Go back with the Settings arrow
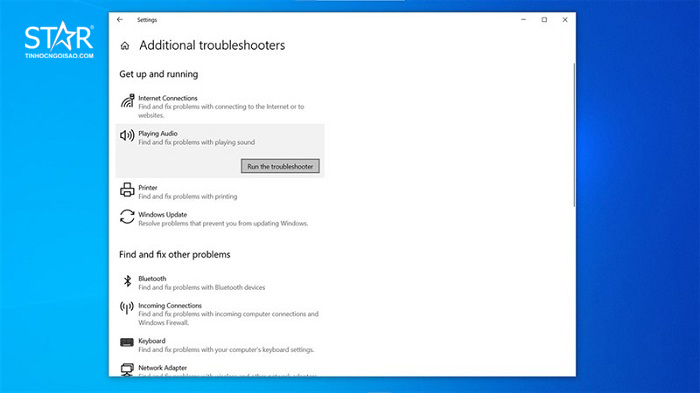Viewport: 700px width, 393px height. tap(120, 20)
